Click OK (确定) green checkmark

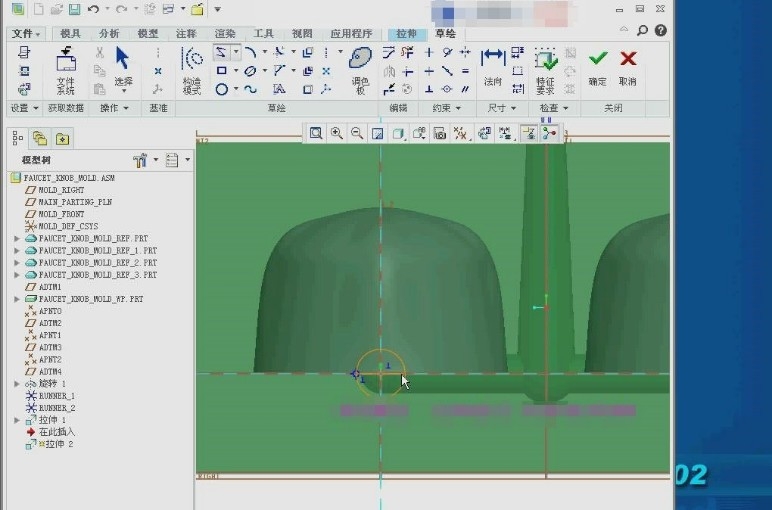coord(598,68)
